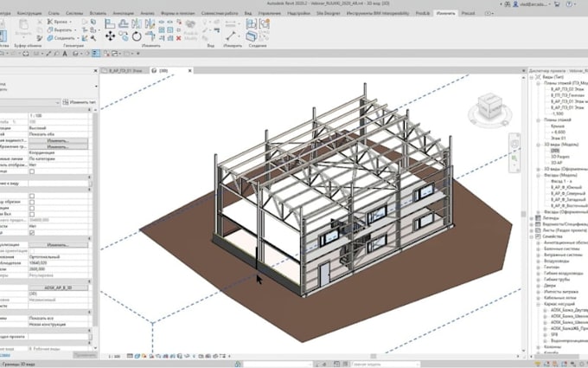The image size is (588, 368).
Task: Select the Move tool in the Изменить panel
Action: coord(110,36)
